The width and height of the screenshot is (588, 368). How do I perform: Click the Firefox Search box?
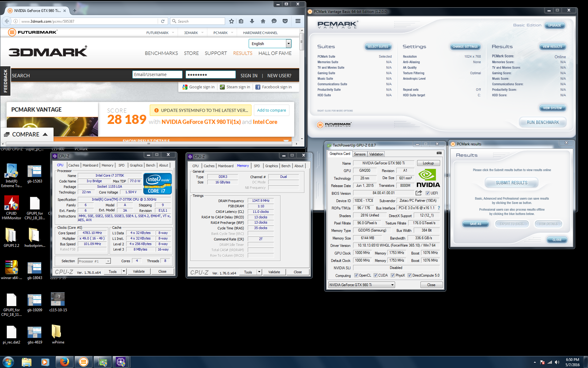[198, 21]
